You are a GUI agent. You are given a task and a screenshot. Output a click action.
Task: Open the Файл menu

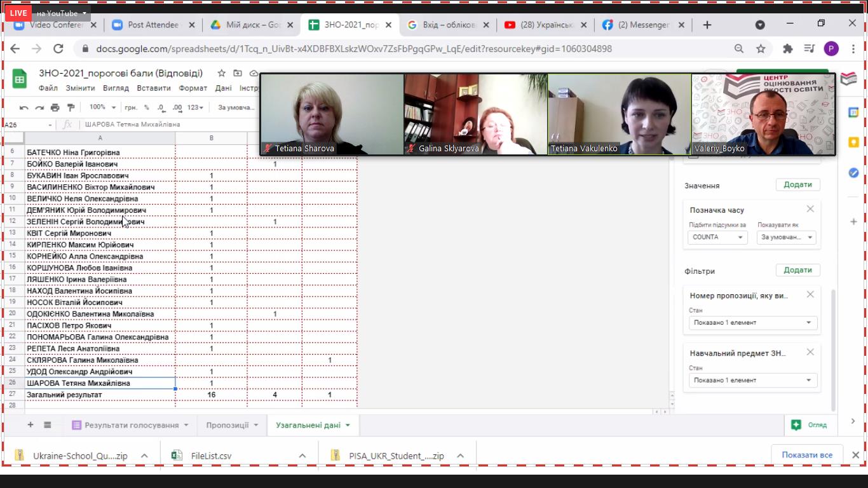point(48,88)
